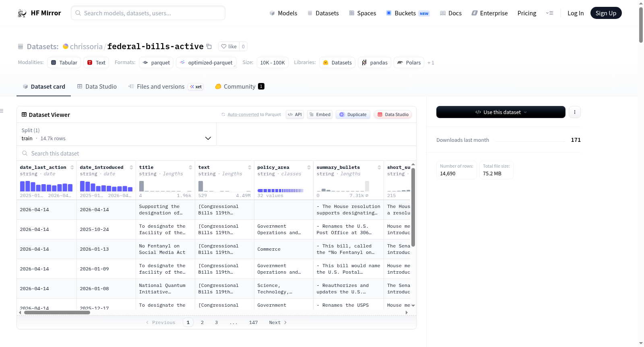Click the Commerce policy area cell
The image size is (644, 347).
283,249
